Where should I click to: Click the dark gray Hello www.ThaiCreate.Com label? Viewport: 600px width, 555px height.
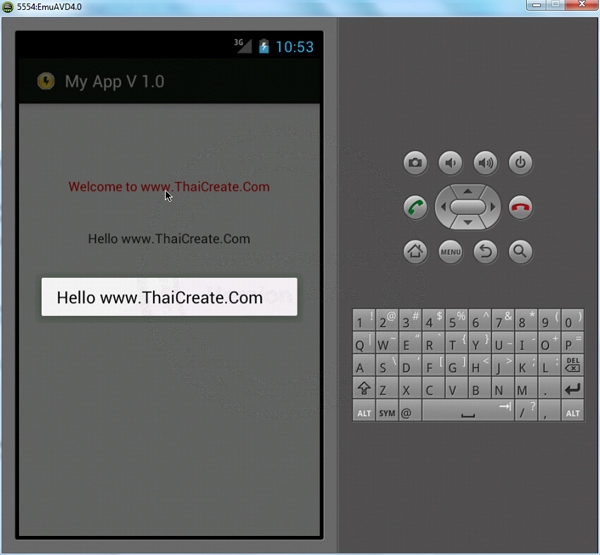(x=169, y=239)
